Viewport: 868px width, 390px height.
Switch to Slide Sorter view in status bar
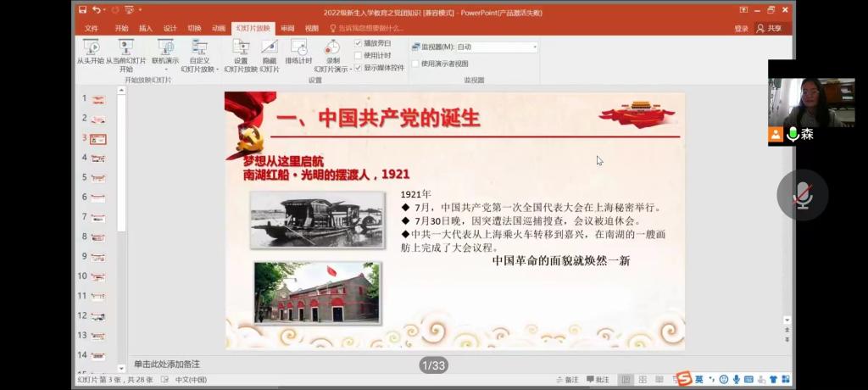641,380
